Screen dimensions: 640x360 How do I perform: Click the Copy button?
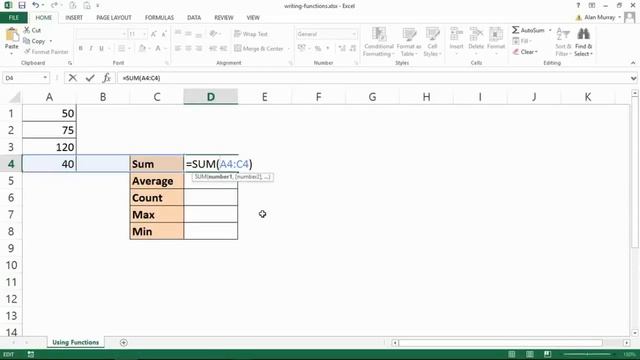tap(34, 41)
